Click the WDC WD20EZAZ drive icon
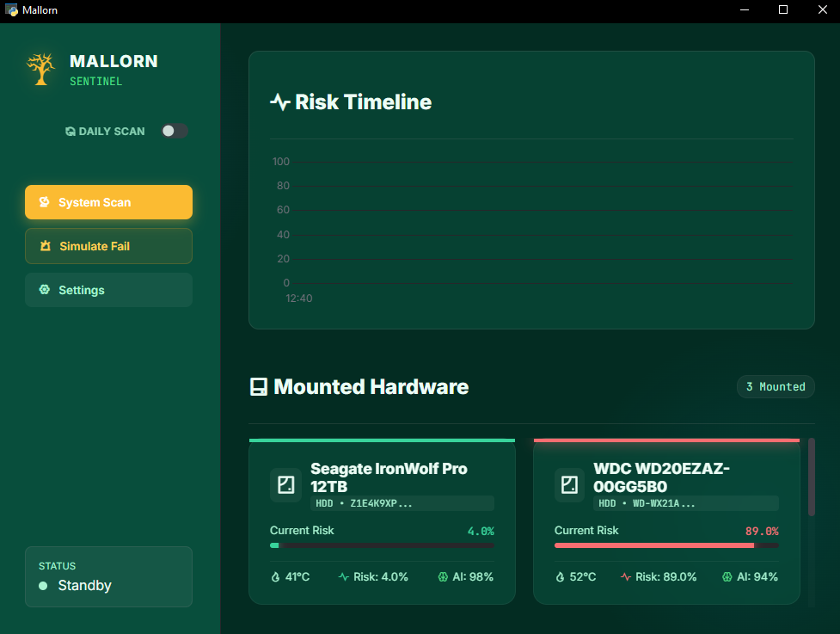 (x=569, y=484)
